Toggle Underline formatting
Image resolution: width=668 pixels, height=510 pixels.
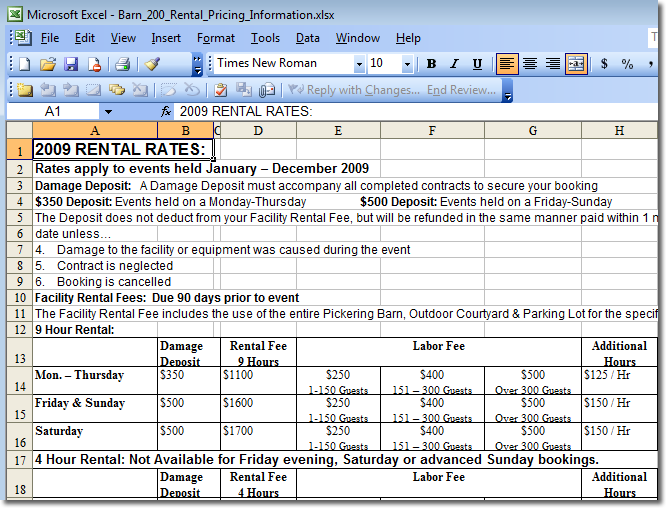[477, 64]
